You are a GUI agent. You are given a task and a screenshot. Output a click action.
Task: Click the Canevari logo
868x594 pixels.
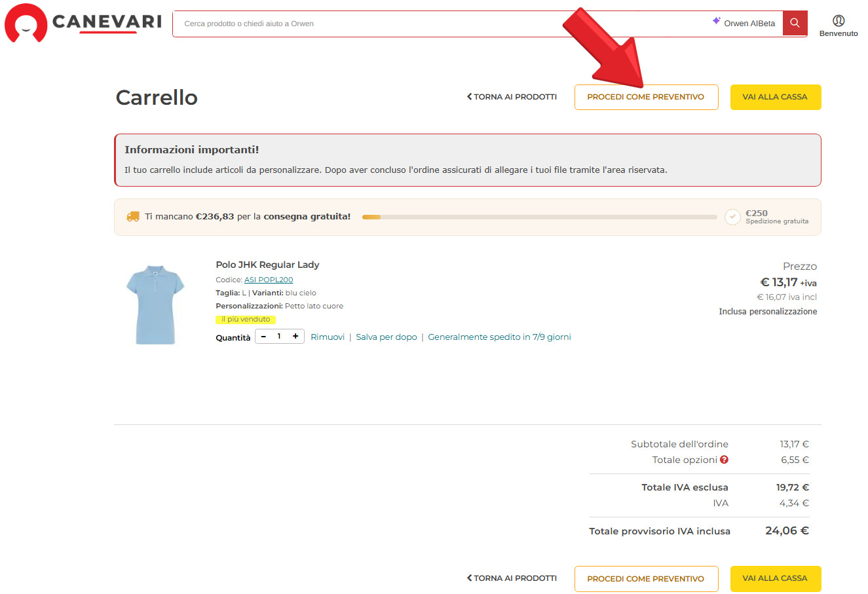pyautogui.click(x=83, y=23)
